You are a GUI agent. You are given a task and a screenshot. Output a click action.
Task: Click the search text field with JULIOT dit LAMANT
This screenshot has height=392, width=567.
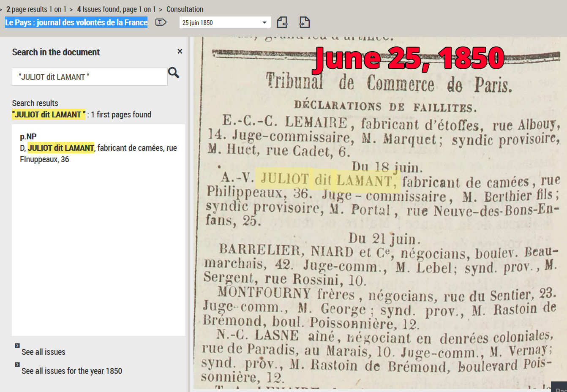(90, 77)
